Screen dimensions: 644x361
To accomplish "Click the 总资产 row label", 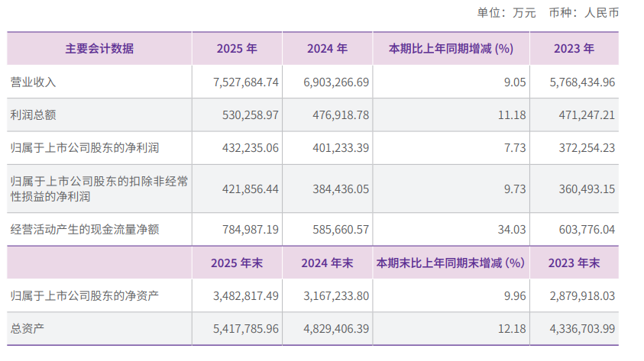I will point(28,328).
